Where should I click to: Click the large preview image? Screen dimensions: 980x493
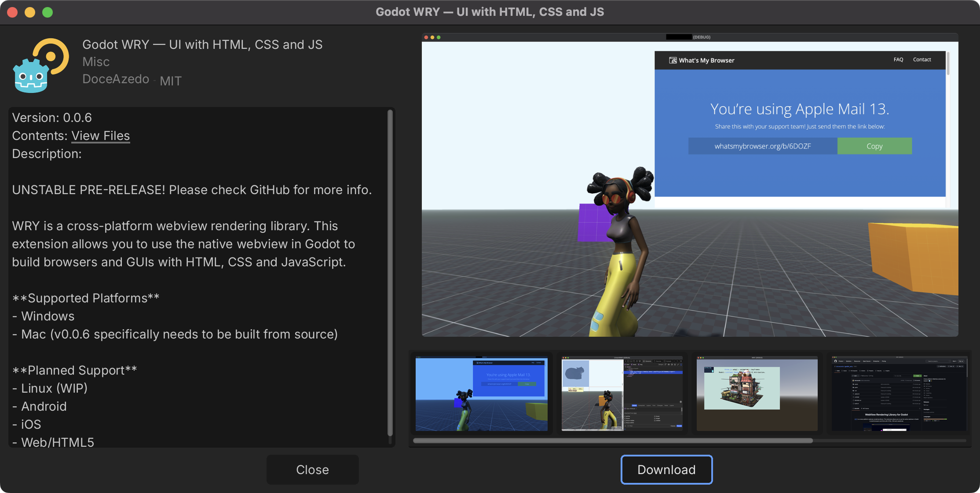(x=690, y=185)
